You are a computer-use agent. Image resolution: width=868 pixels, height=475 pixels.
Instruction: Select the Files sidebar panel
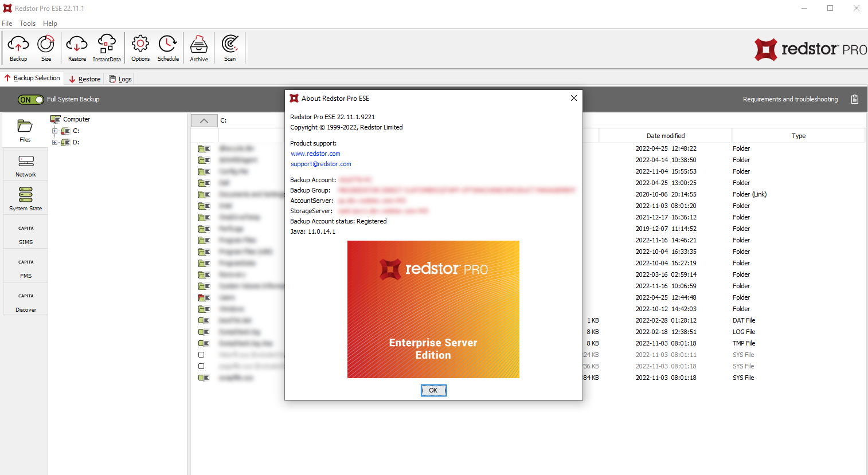click(x=25, y=131)
